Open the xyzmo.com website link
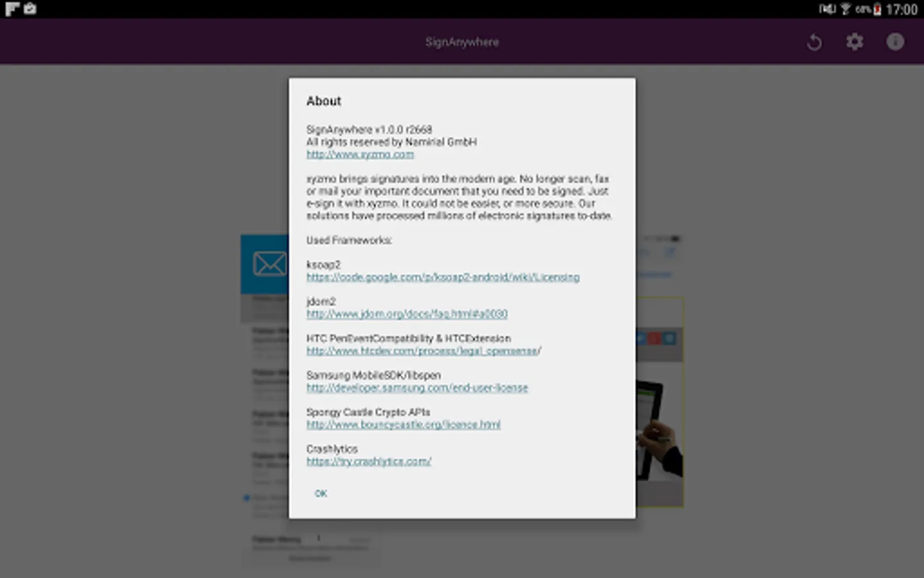 (x=360, y=155)
